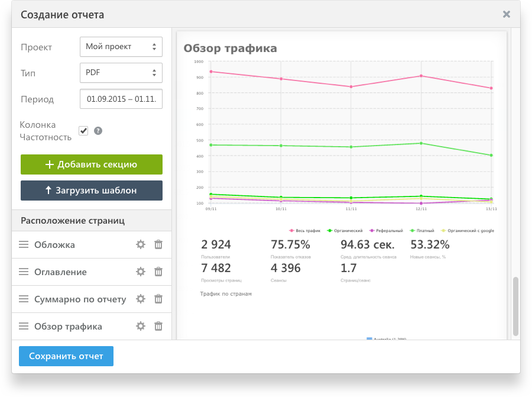This screenshot has width=532, height=397.
Task: Open settings gear for Оглавление
Action: [x=141, y=272]
